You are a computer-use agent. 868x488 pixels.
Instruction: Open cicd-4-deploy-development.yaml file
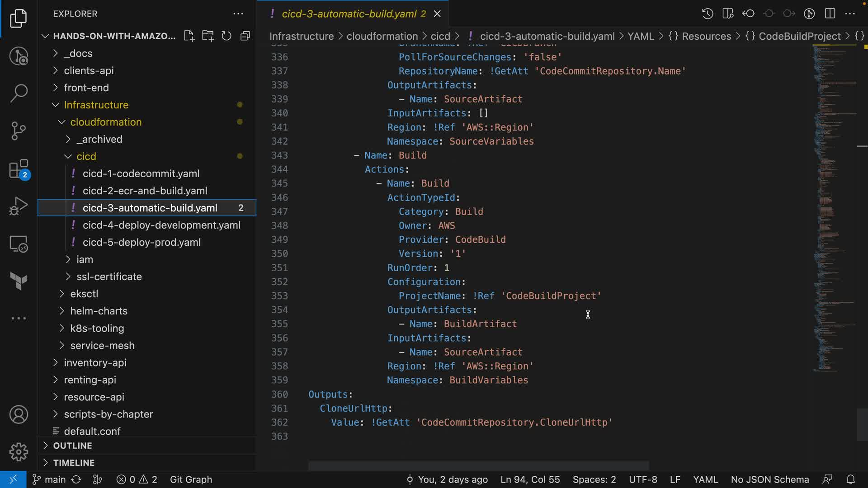pos(161,225)
